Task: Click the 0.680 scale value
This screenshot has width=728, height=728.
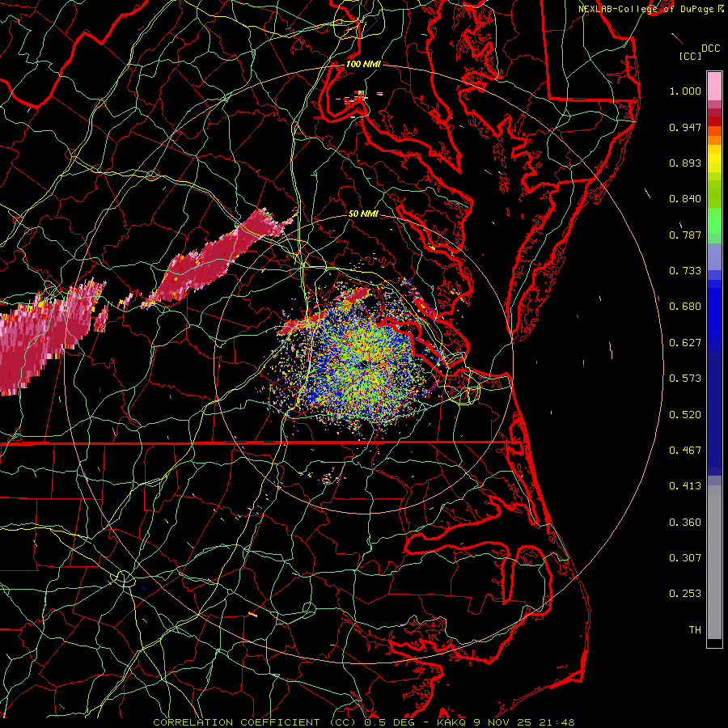Action: [x=685, y=307]
